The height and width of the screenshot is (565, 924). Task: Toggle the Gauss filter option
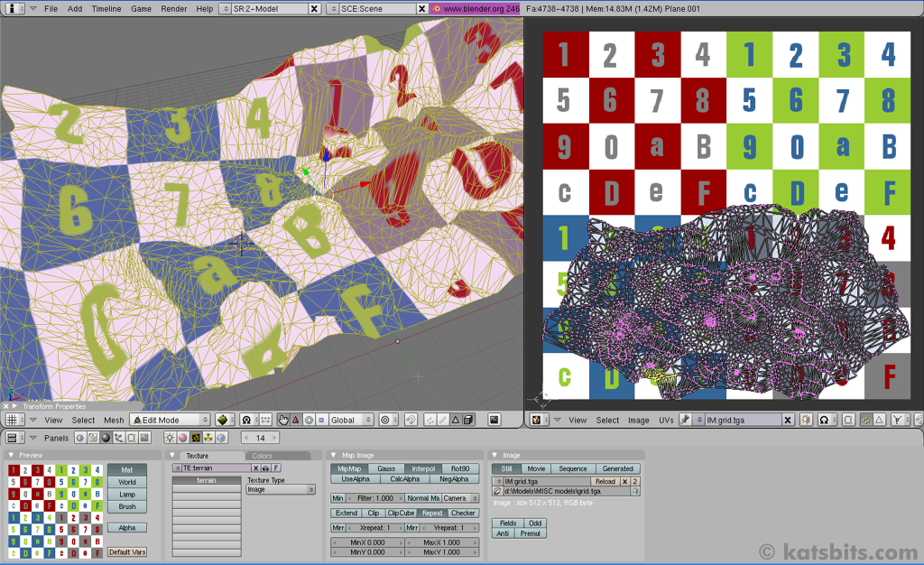[386, 469]
